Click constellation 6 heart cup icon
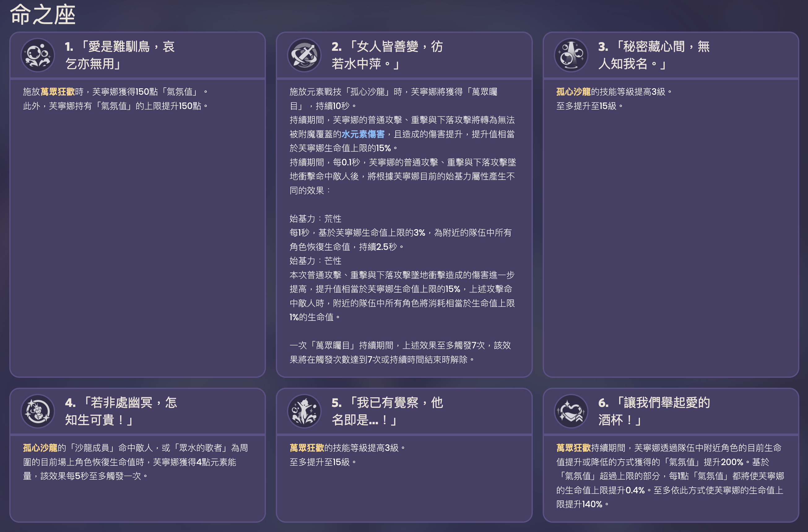 pyautogui.click(x=571, y=411)
